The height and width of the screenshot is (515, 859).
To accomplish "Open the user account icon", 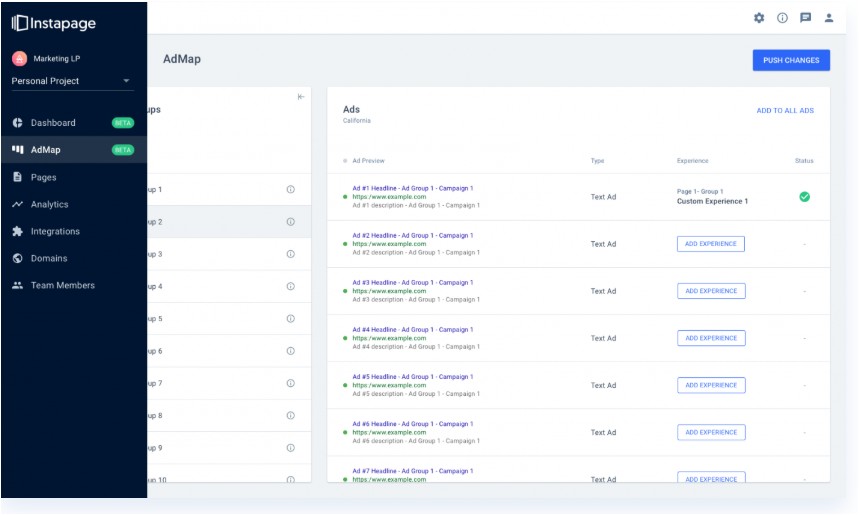I will coord(829,18).
